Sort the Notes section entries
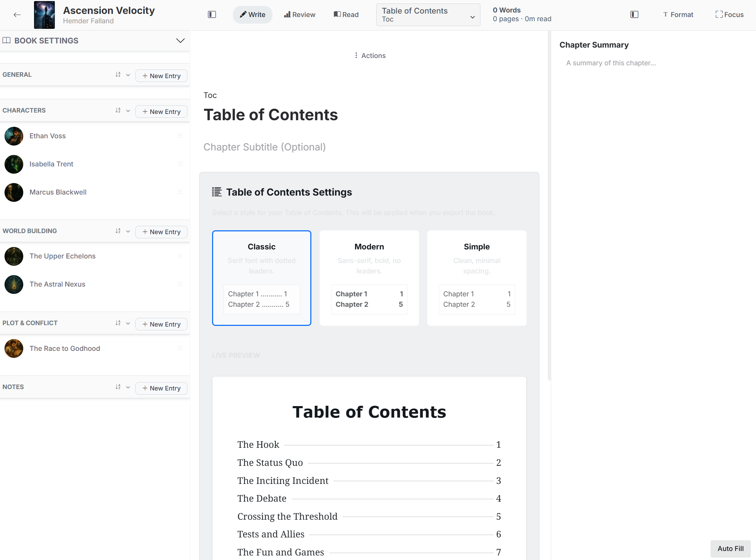756x560 pixels. [118, 387]
